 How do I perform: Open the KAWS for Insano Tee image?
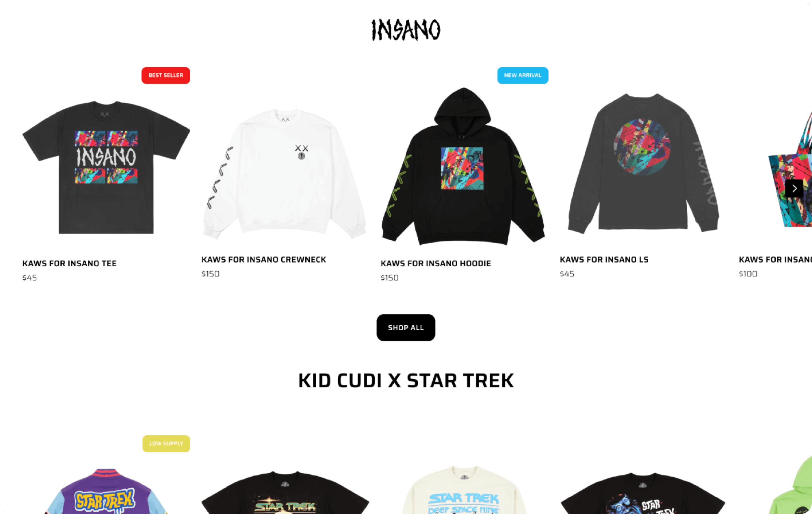click(106, 167)
